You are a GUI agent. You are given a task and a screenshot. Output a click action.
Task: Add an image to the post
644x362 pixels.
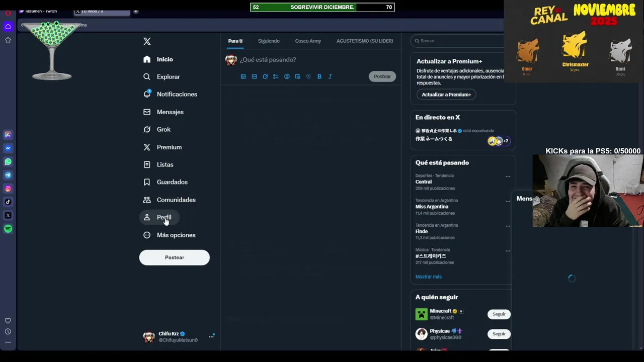pos(243,76)
